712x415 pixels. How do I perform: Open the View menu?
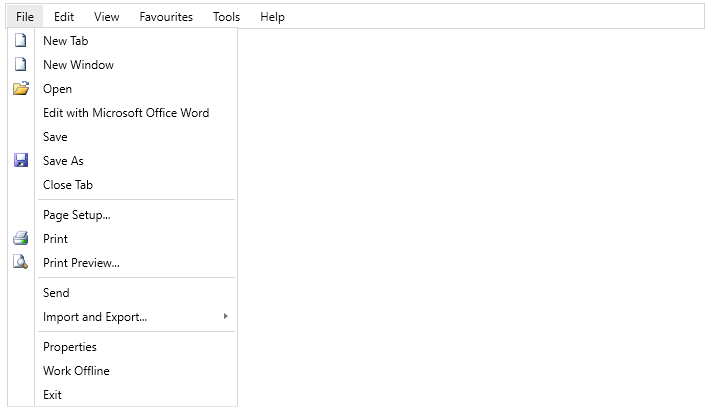107,17
